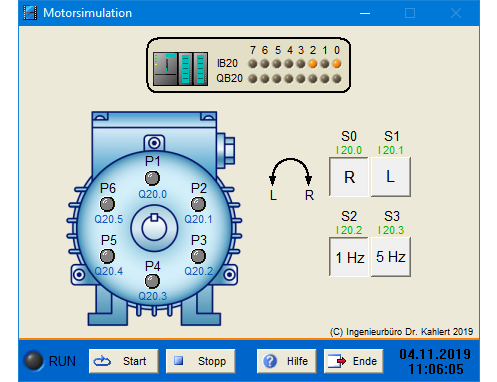
Task: Click the P5 lamp labeled Q20.4
Action: [x=107, y=256]
